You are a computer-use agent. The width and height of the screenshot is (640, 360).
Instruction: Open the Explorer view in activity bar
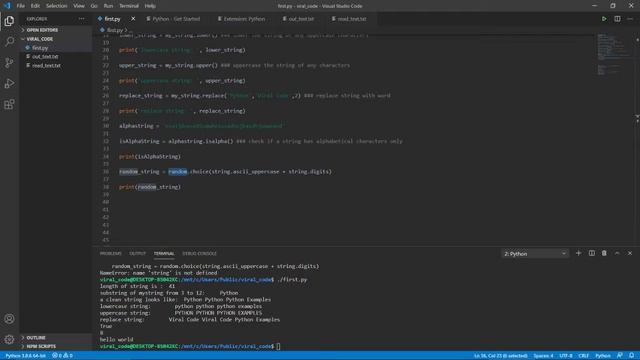tap(9, 21)
